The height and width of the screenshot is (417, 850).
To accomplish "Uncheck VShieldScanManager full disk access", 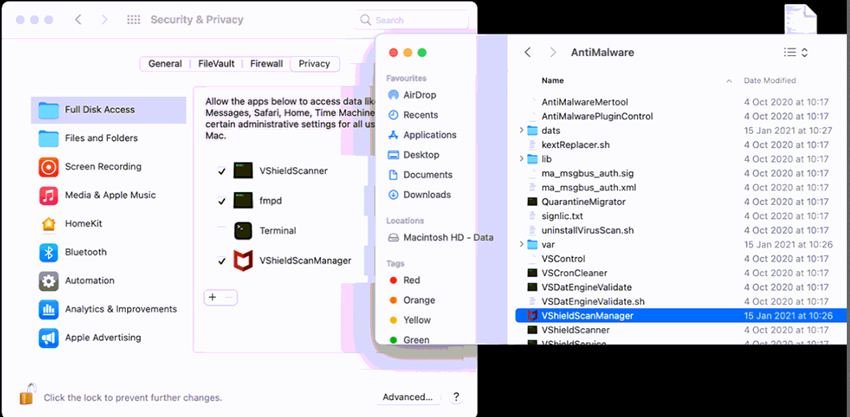I will [222, 261].
